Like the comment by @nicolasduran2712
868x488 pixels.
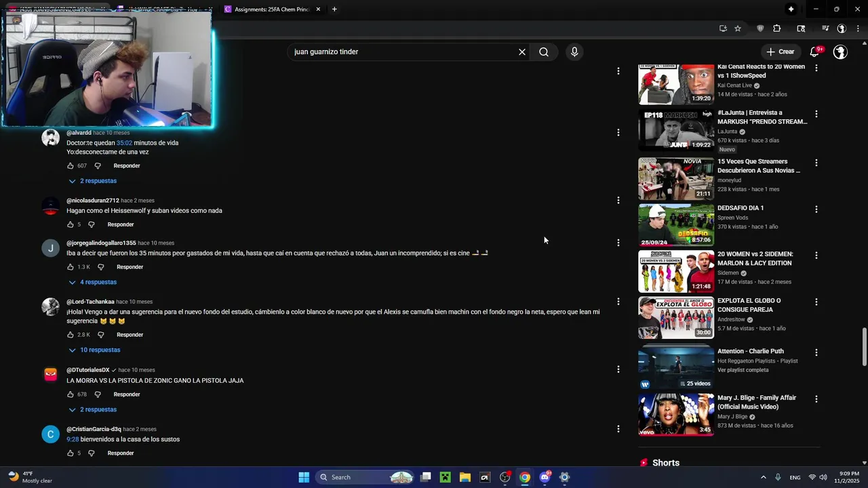[x=70, y=224]
